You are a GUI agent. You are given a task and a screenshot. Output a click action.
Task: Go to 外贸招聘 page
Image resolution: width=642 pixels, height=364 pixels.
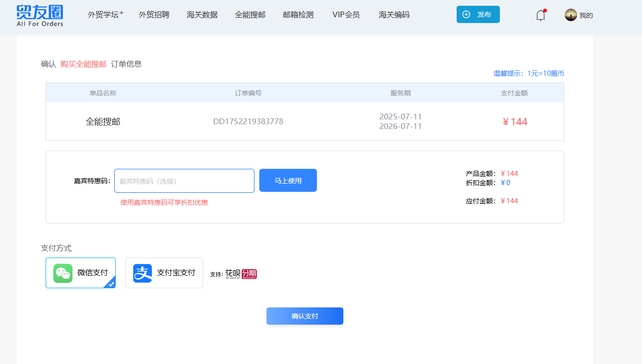pos(154,15)
